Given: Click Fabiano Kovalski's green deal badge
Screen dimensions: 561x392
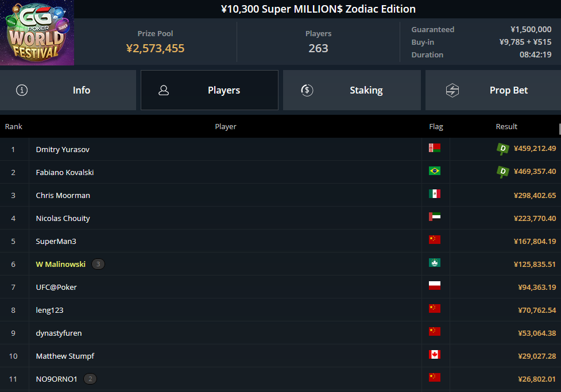Looking at the screenshot, I should [502, 172].
